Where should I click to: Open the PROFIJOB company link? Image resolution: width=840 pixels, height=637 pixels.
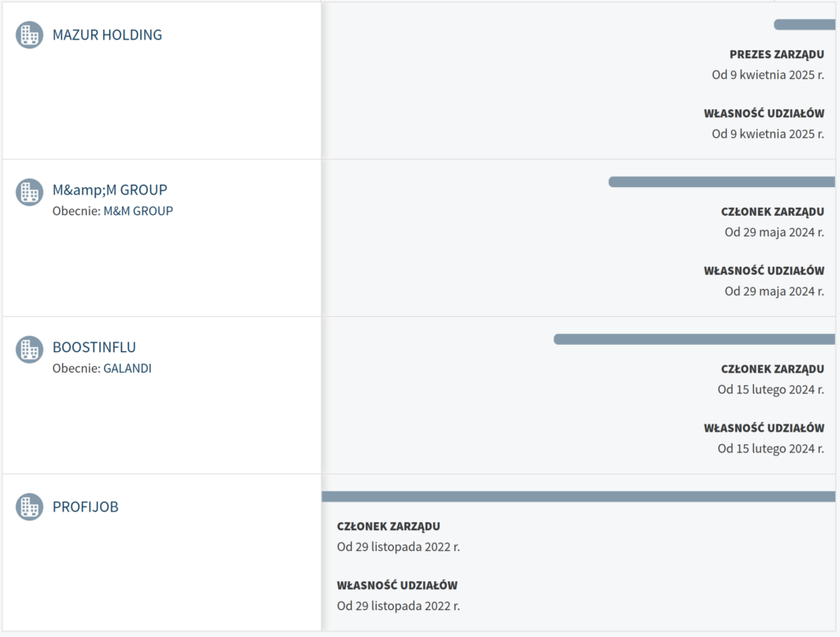coord(85,506)
